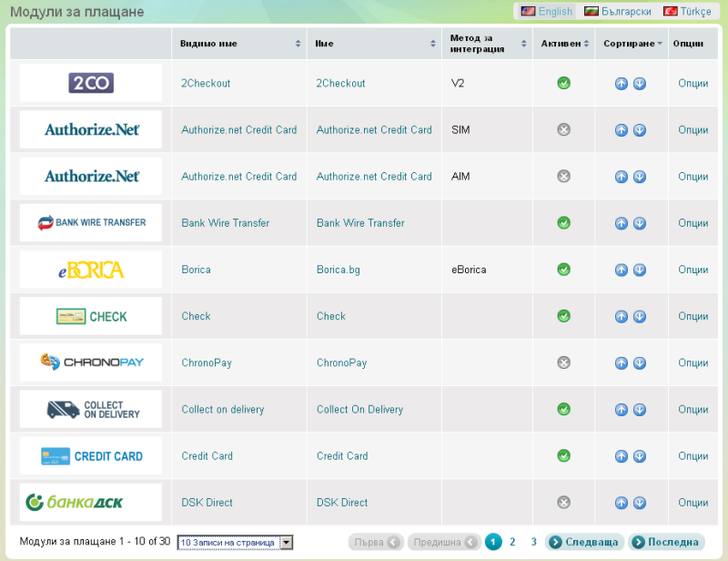Go to the Следваща page
The width and height of the screenshot is (728, 561).
(584, 542)
